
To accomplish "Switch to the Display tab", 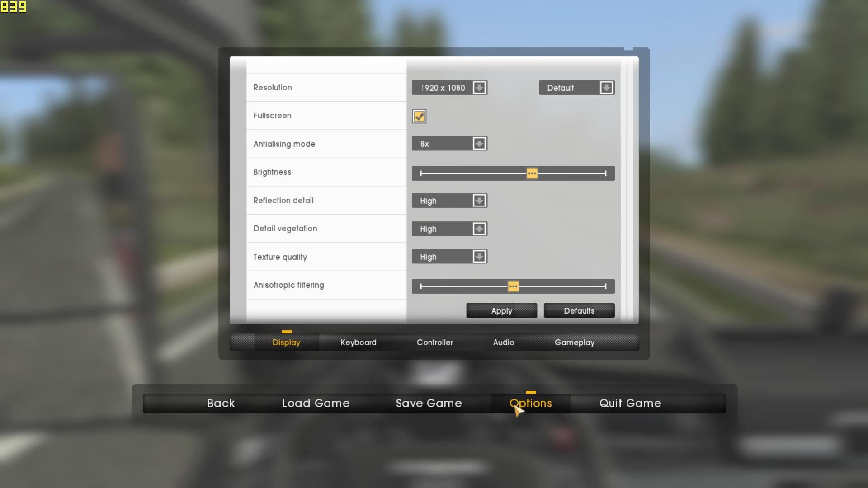I will tap(286, 343).
